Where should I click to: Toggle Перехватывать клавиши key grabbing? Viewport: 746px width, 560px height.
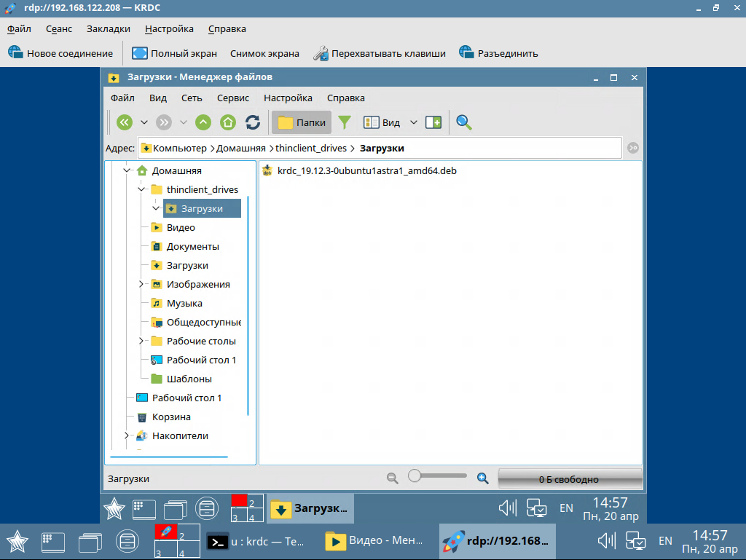tap(379, 53)
